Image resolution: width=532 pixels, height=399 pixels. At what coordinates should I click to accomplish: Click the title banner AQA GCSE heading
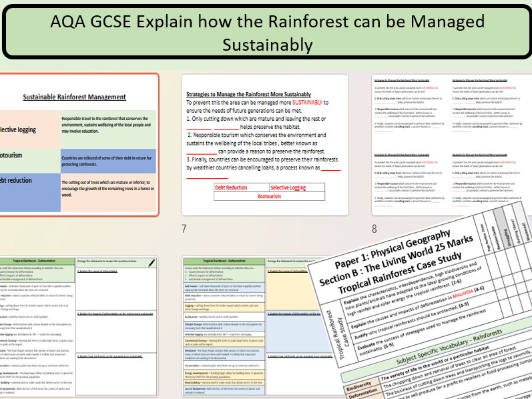click(x=267, y=33)
